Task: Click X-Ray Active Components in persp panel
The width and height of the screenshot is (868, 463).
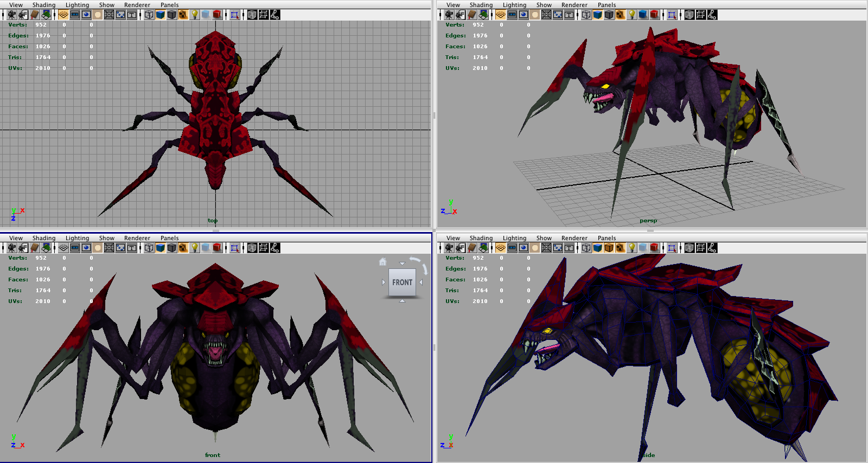Action: (701, 15)
